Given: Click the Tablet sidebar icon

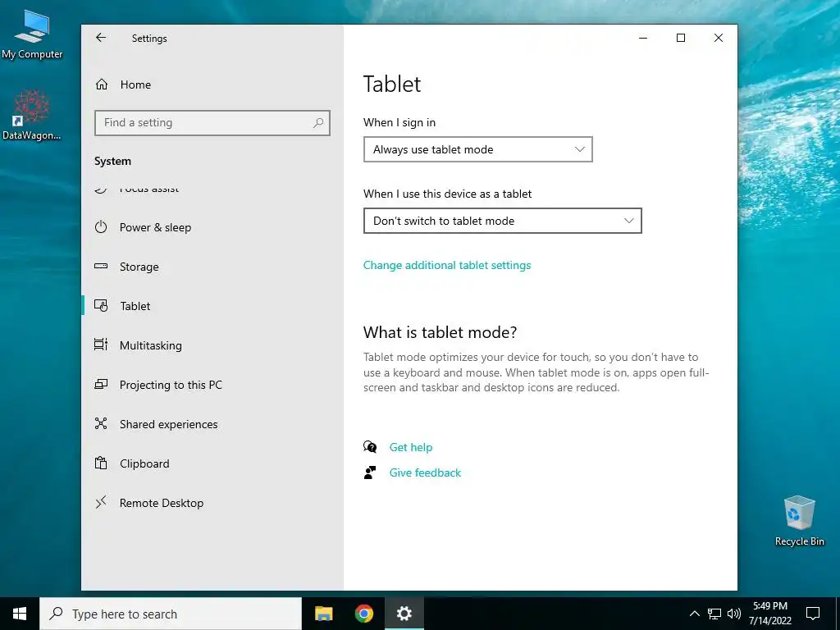Looking at the screenshot, I should (101, 305).
